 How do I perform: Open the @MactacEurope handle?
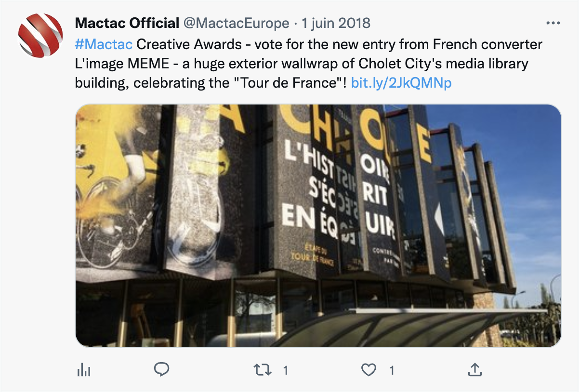[236, 23]
